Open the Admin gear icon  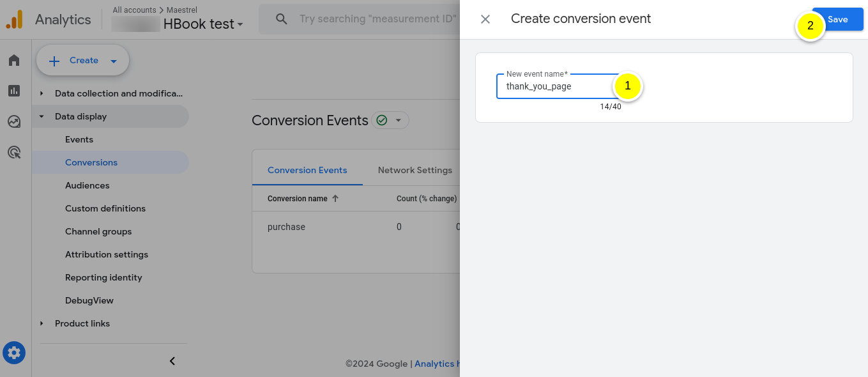point(14,352)
